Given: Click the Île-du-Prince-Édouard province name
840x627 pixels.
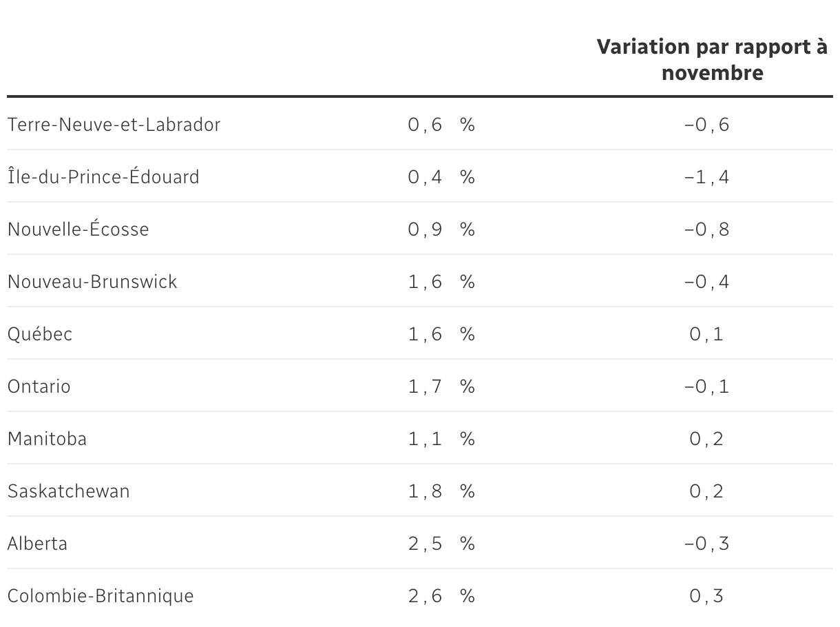Looking at the screenshot, I should [103, 177].
